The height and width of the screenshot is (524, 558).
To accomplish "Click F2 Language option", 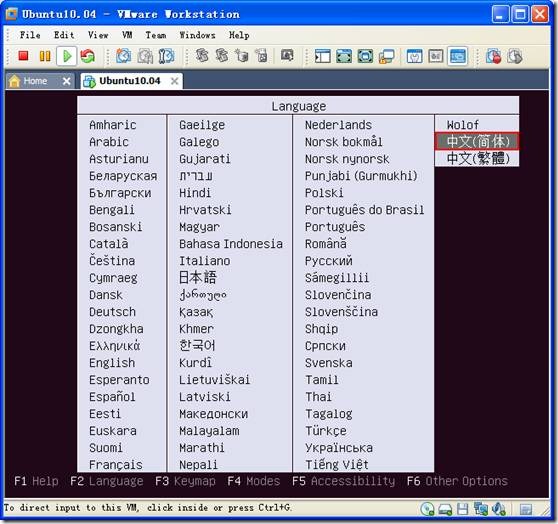I will (106, 481).
